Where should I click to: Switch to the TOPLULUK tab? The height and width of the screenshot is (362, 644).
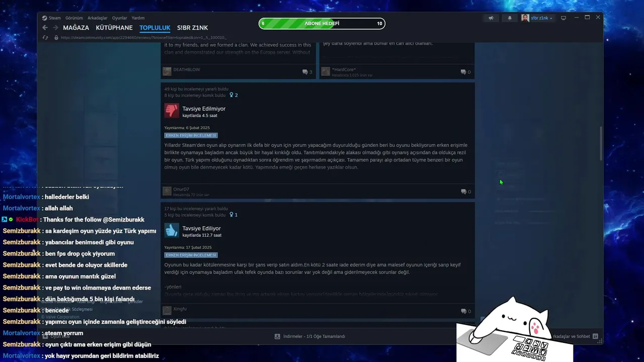[x=155, y=28]
